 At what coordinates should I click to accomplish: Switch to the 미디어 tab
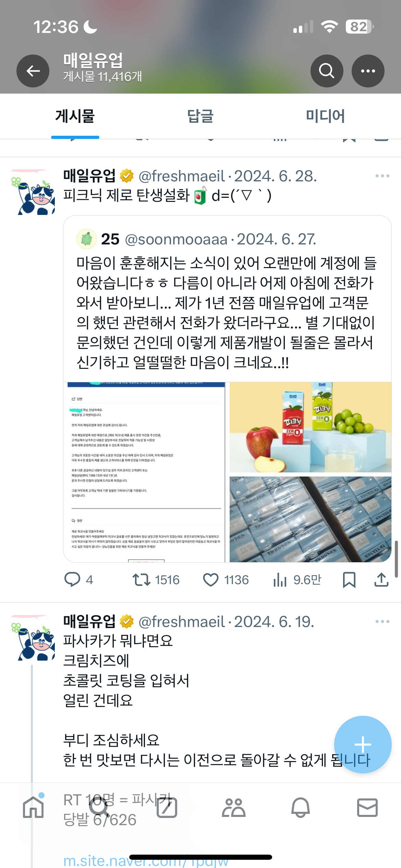[x=325, y=116]
